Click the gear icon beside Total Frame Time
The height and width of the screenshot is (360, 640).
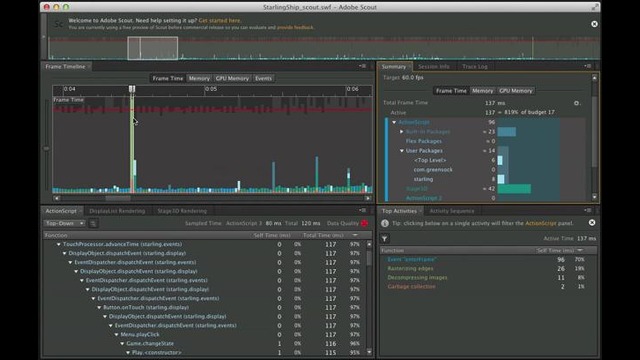tap(576, 103)
